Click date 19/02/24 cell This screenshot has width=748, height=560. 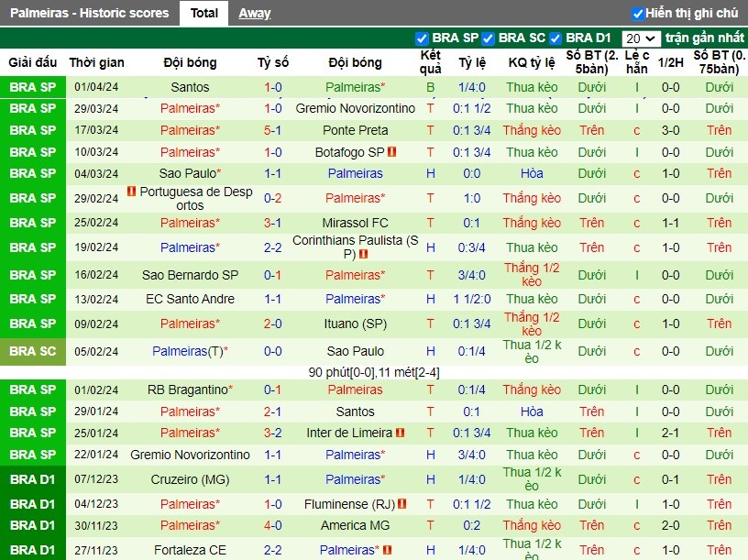(96, 247)
